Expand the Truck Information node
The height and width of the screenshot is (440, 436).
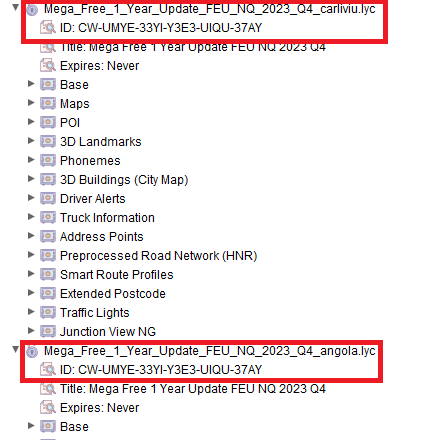(x=31, y=217)
